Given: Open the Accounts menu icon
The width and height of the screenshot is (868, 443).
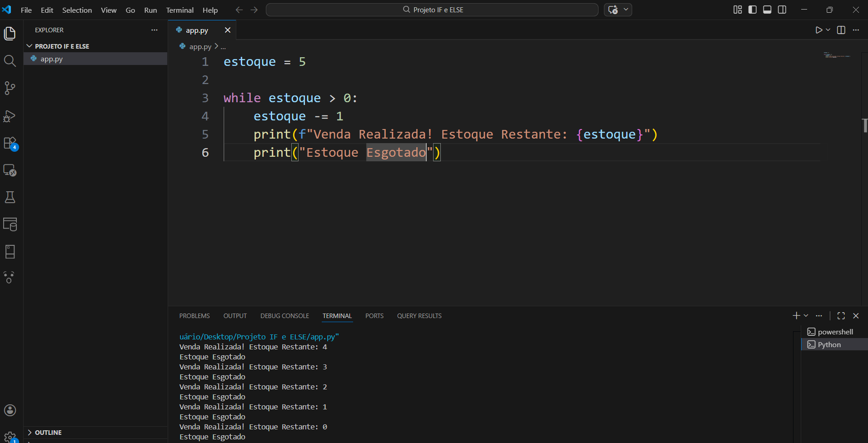Looking at the screenshot, I should point(10,410).
